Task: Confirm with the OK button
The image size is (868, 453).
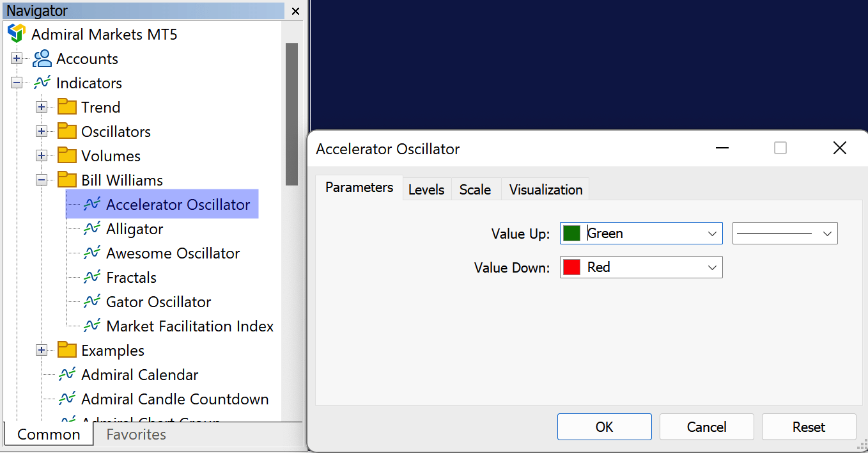Action: coord(605,427)
